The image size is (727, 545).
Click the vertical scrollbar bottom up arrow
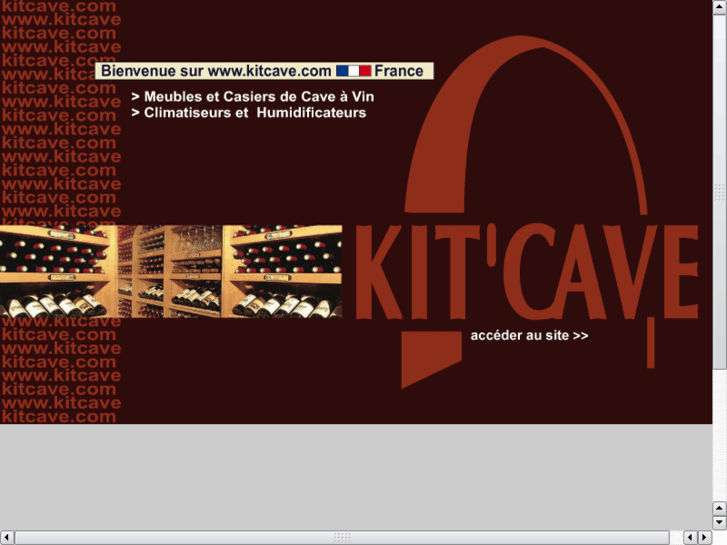point(719,508)
